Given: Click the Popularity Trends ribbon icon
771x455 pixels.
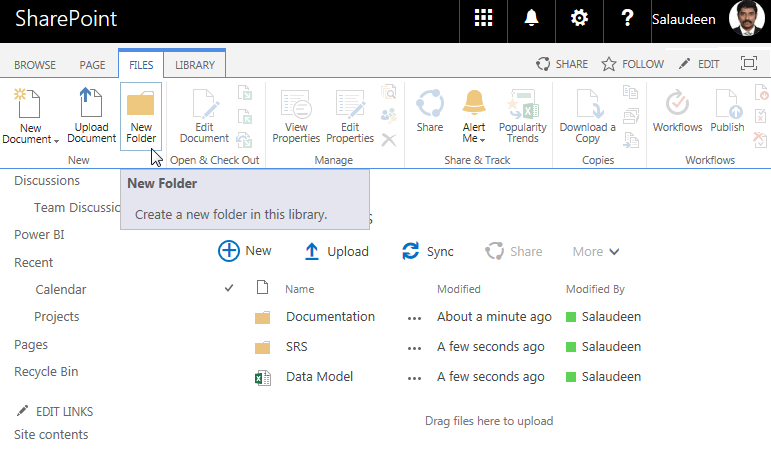Looking at the screenshot, I should (522, 105).
